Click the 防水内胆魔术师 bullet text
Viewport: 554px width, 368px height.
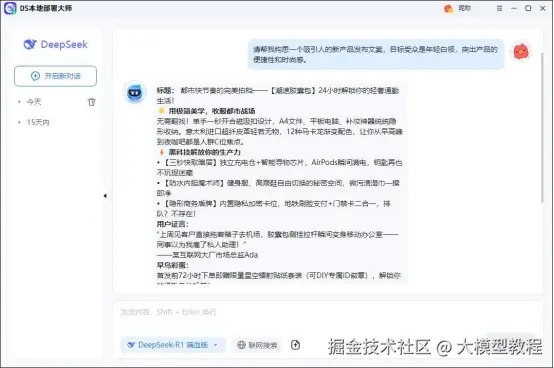pyautogui.click(x=278, y=188)
